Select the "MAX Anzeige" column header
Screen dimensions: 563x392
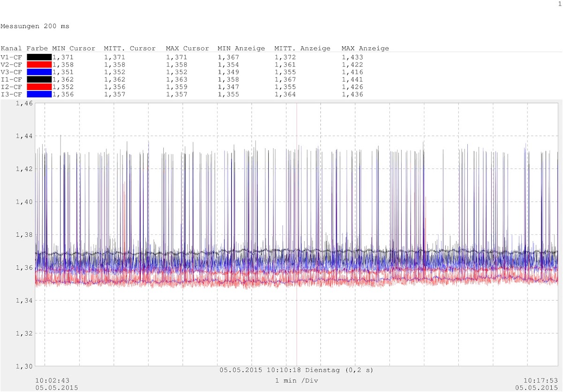(365, 48)
